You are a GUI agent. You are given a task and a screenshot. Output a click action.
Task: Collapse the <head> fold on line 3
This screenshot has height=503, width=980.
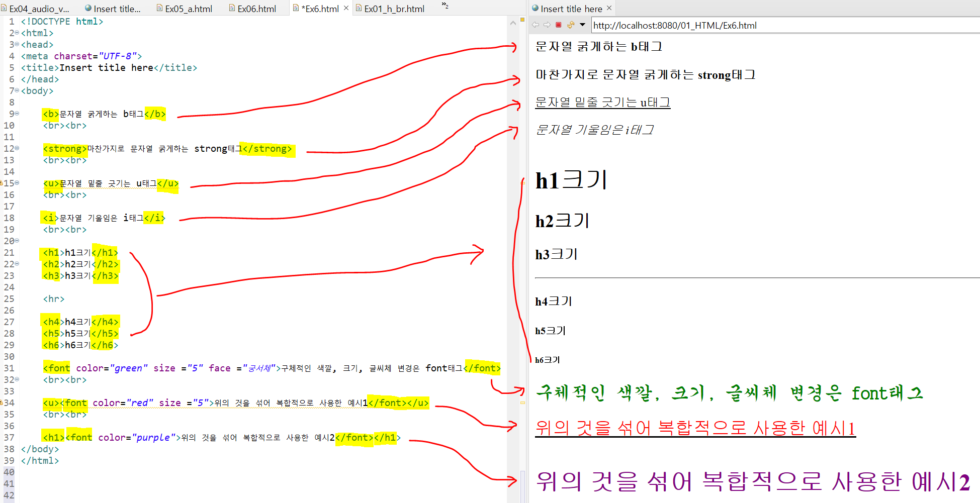17,44
